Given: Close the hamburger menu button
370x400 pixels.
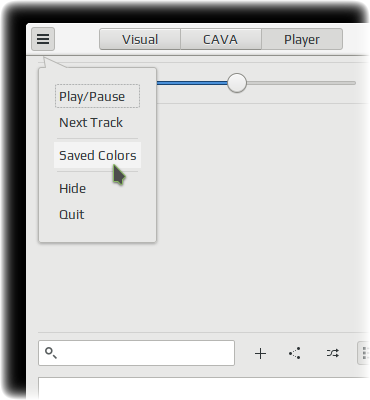Looking at the screenshot, I should tap(43, 39).
